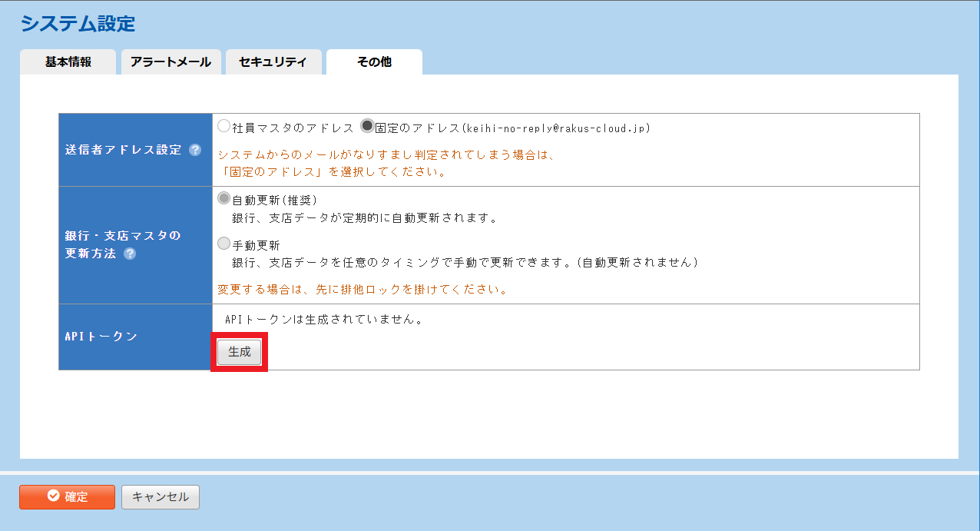Open help icon beside 銀行・支店マスタの更新方法
The width and height of the screenshot is (980, 531).
pos(130,254)
